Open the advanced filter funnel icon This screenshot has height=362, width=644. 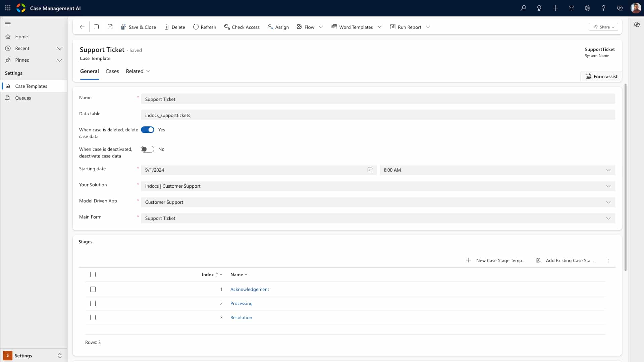(x=572, y=8)
